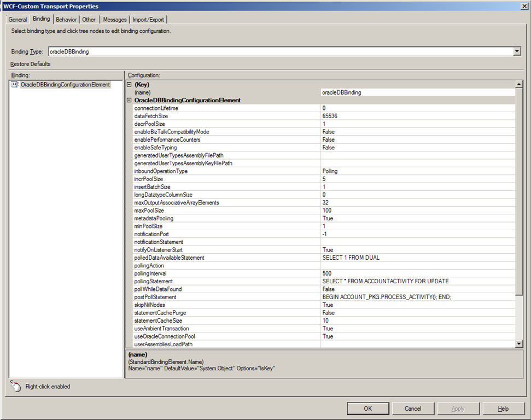The image size is (531, 420).
Task: Click the statementCachePurge value False
Action: point(418,313)
